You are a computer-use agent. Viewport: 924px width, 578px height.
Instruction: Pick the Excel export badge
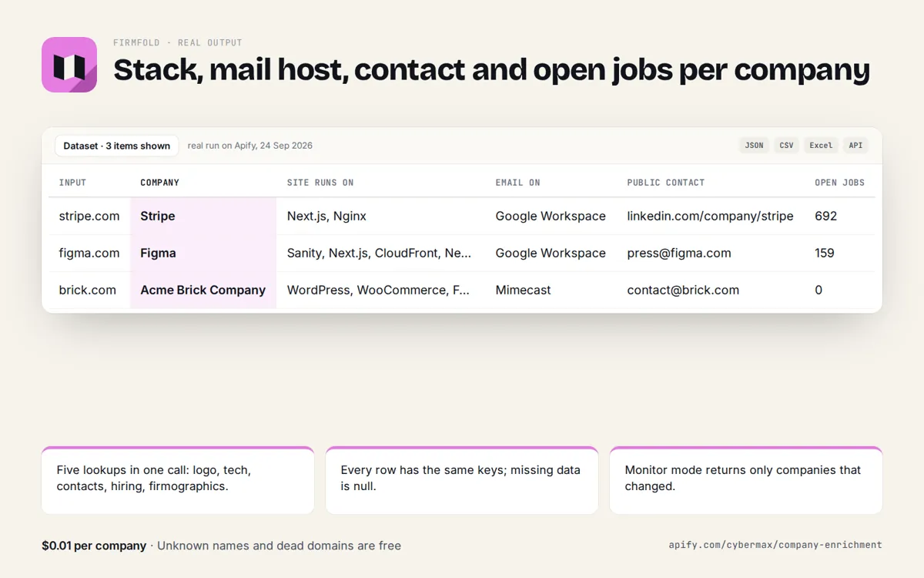pyautogui.click(x=821, y=145)
